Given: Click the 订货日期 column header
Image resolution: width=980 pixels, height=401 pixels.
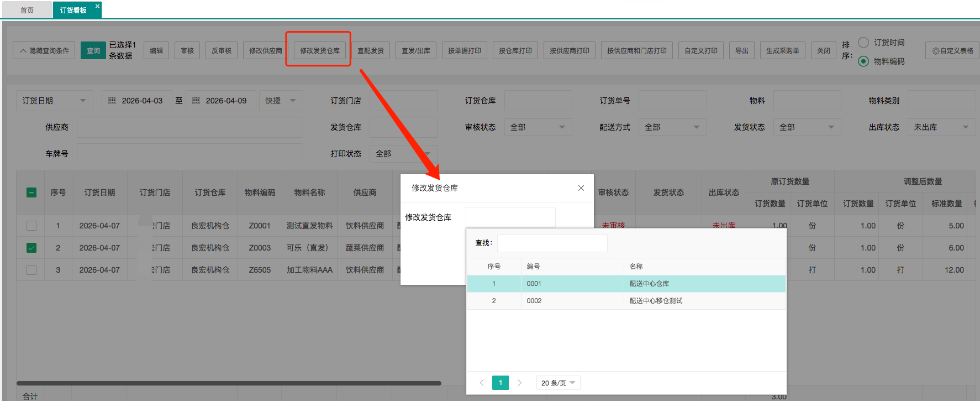Looking at the screenshot, I should 99,192.
